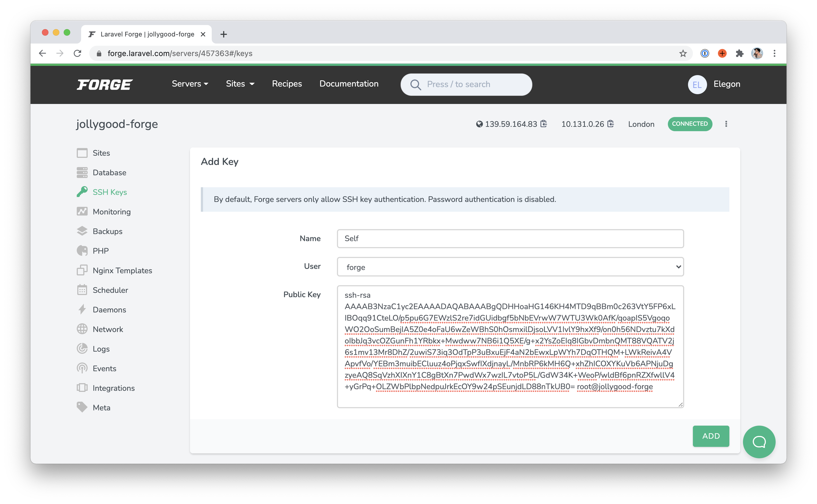This screenshot has width=817, height=504.
Task: Grab the Public Key textarea resize handle
Action: (680, 404)
